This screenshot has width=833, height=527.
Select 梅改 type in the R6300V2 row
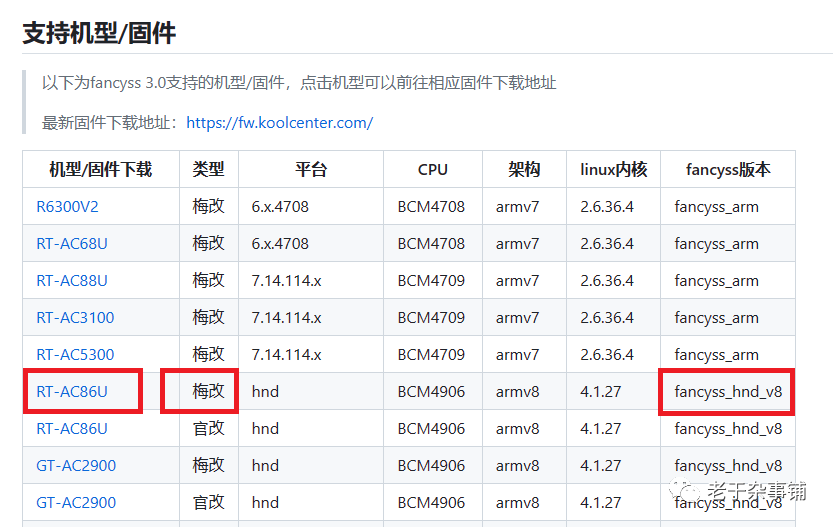point(209,206)
